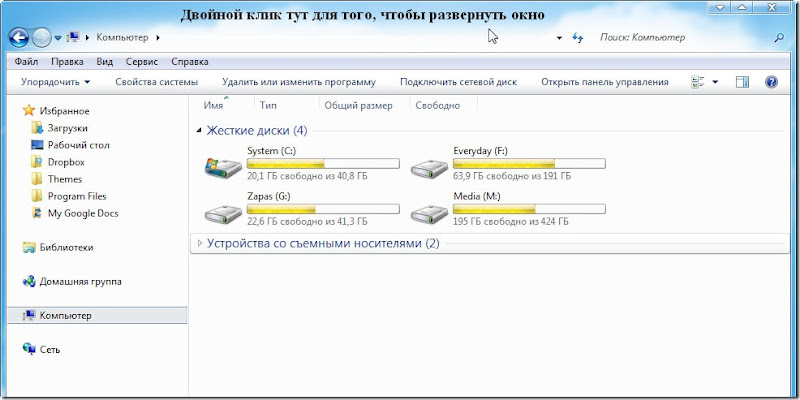Click the change view icon
This screenshot has height=400, width=800.
(x=697, y=82)
